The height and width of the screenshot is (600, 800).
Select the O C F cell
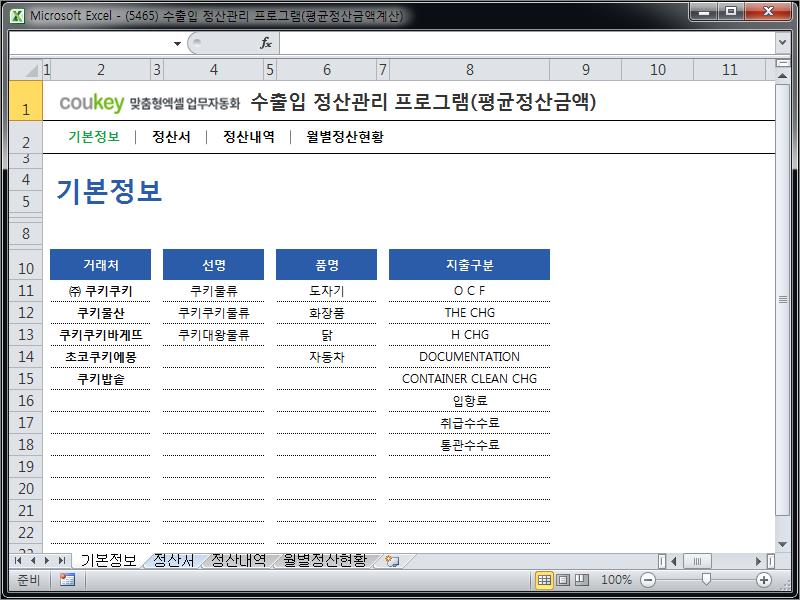[x=469, y=291]
